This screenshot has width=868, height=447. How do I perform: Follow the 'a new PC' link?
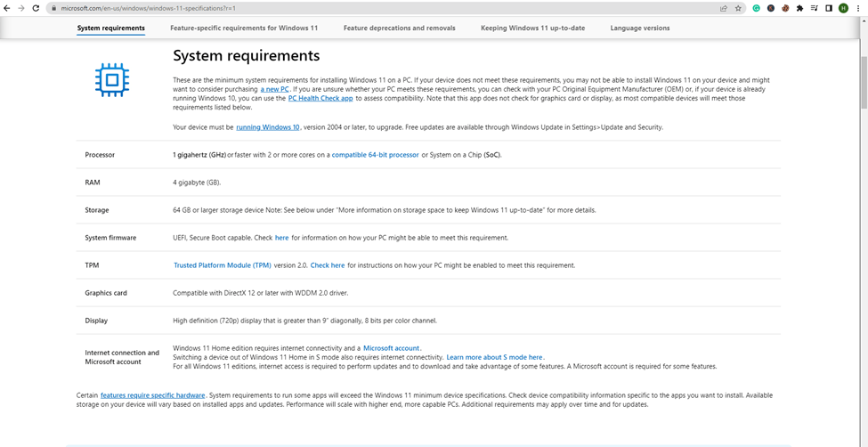275,89
